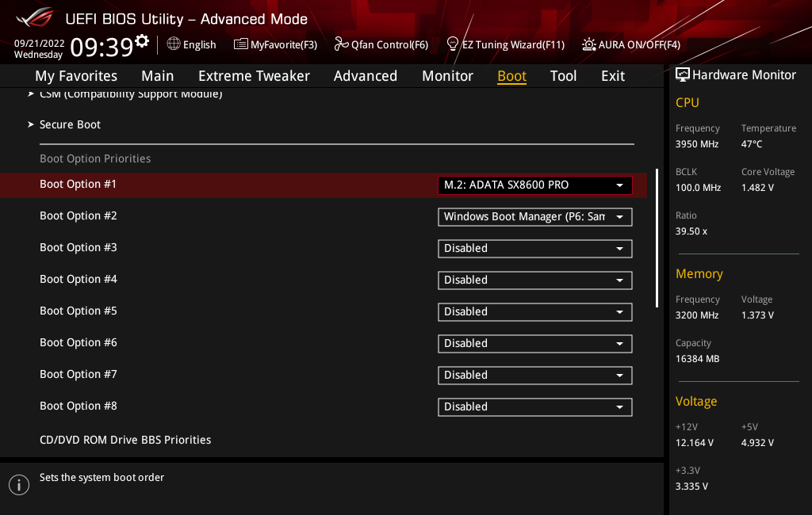Switch to the Extreme Tweaker tab
Viewport: 812px width, 515px height.
(x=254, y=76)
